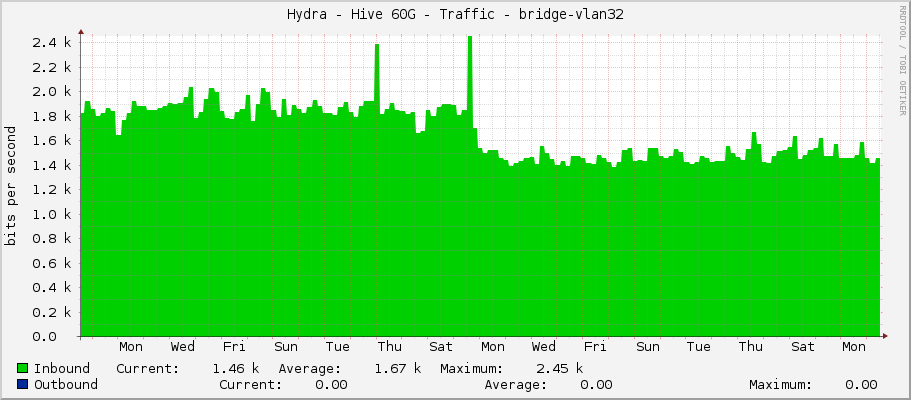
Task: Click the Inbound maximum value "2.45 k"
Action: pyautogui.click(x=560, y=368)
